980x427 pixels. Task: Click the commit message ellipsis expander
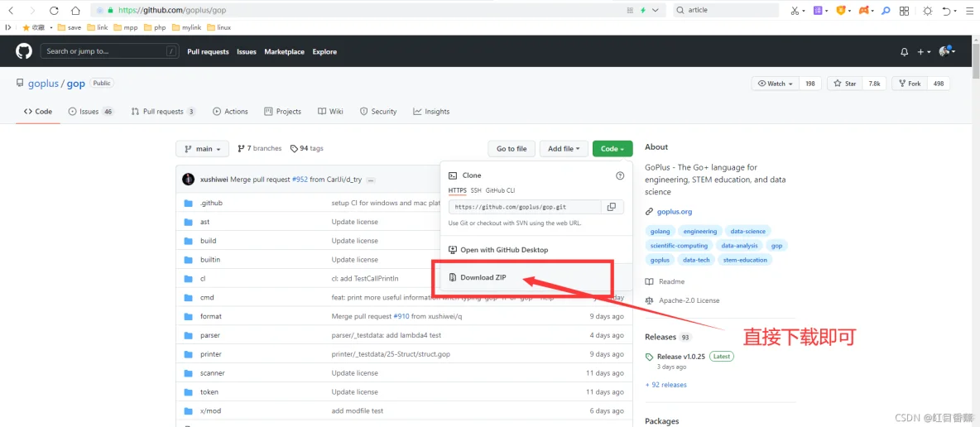click(x=371, y=180)
